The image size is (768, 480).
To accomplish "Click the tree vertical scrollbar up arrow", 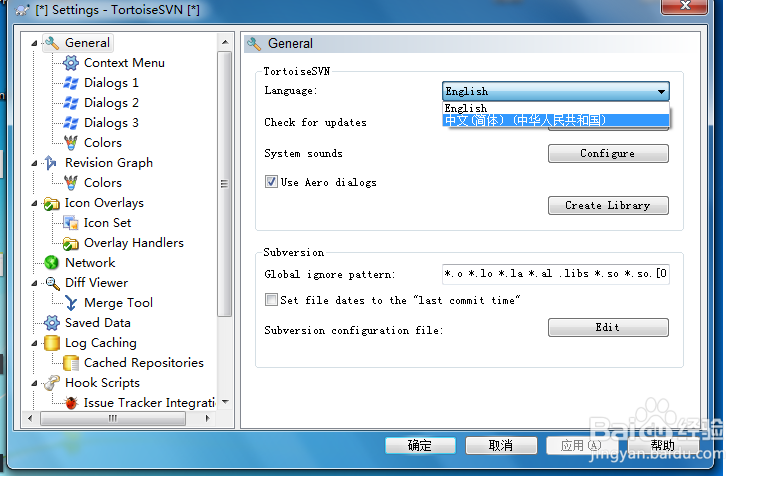I will (225, 43).
